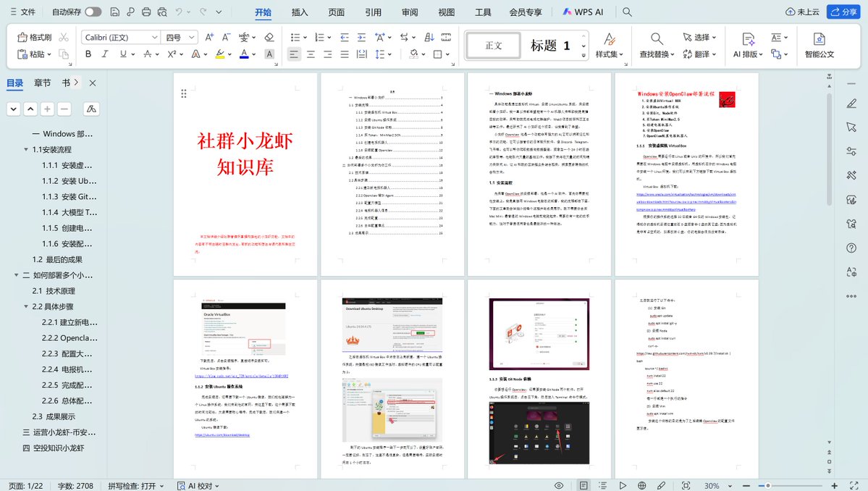868x491 pixels.
Task: Jump to 2.1 技术原理 in outline
Action: pos(53,290)
